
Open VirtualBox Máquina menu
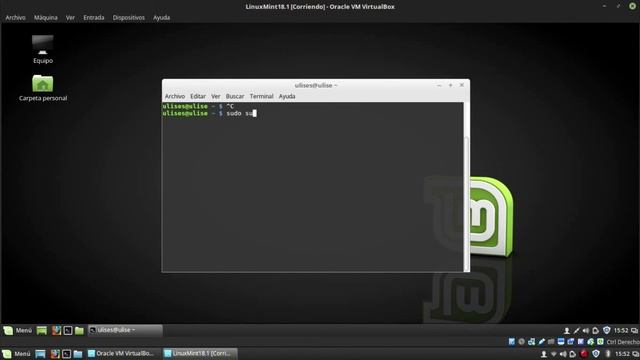[46, 18]
